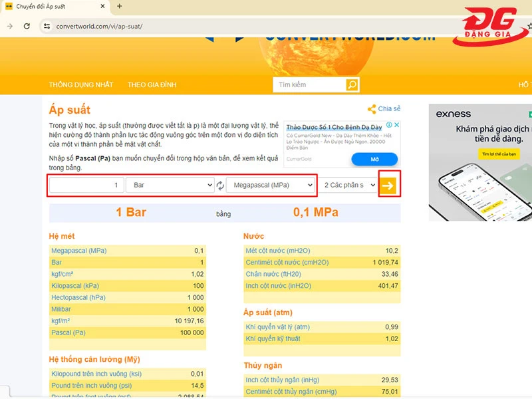Image resolution: width=532 pixels, height=399 pixels.
Task: Click the site info icon in address bar
Action: coord(47,27)
